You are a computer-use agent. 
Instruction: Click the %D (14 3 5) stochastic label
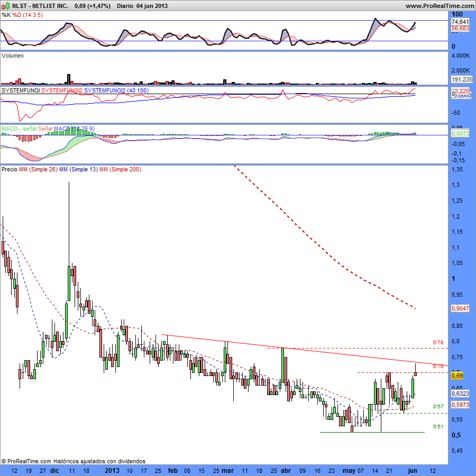tap(28, 15)
